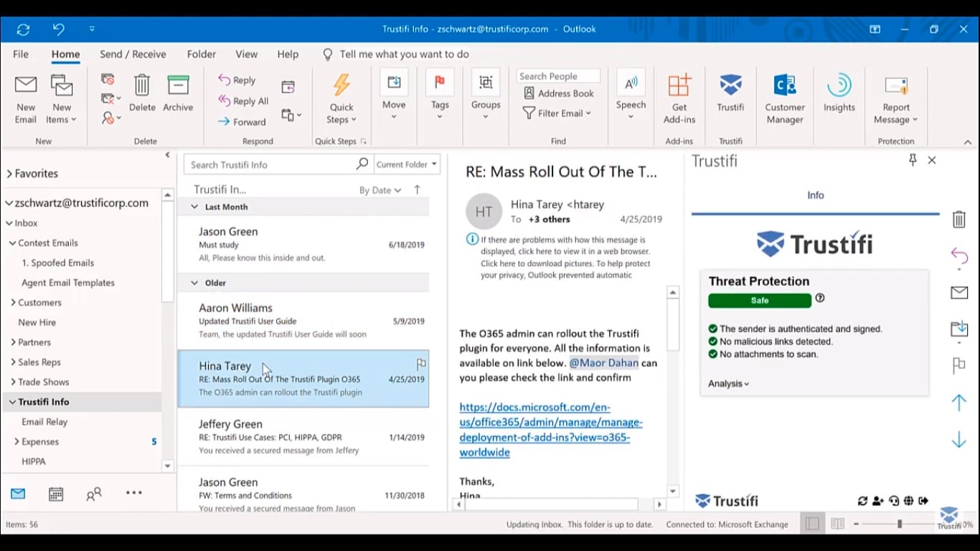Collapse the Last Month group
This screenshot has width=980, height=551.
(194, 207)
